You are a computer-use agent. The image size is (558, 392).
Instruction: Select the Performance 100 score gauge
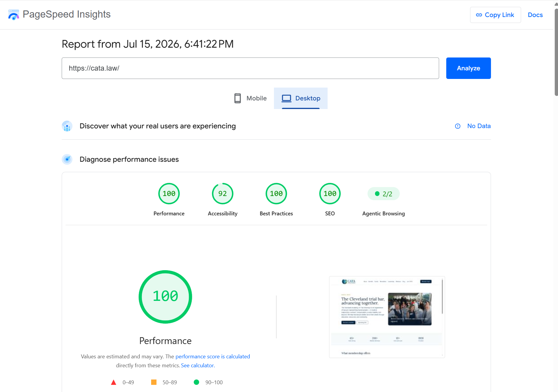(x=169, y=194)
